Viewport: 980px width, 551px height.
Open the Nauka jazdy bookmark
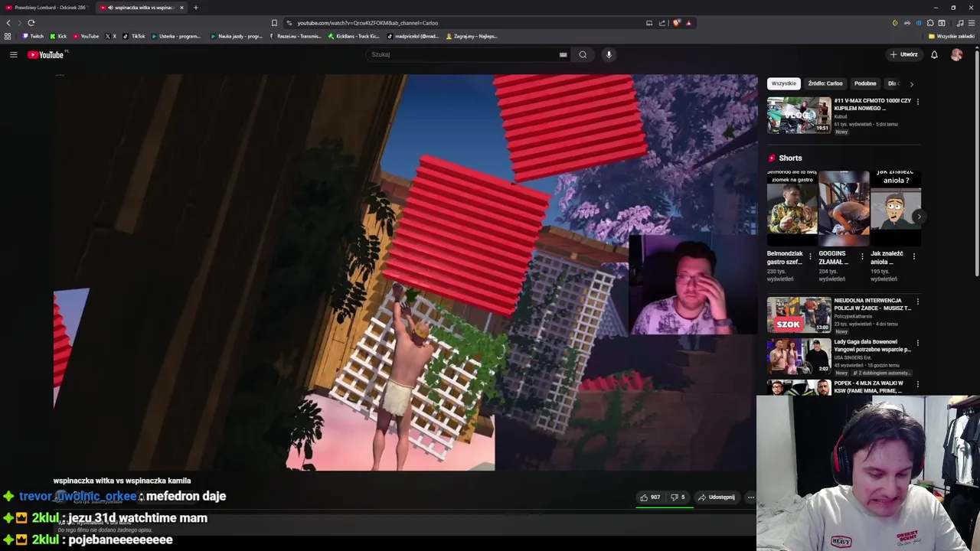pyautogui.click(x=237, y=36)
